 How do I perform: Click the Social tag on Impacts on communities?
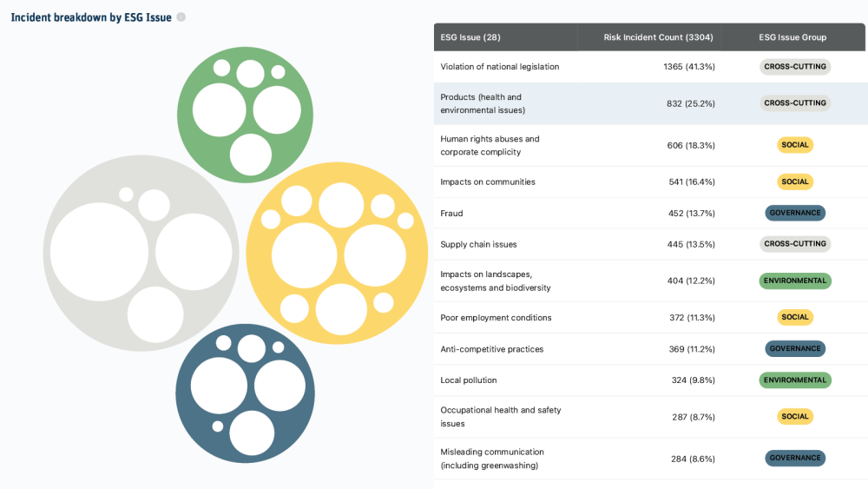(x=795, y=182)
